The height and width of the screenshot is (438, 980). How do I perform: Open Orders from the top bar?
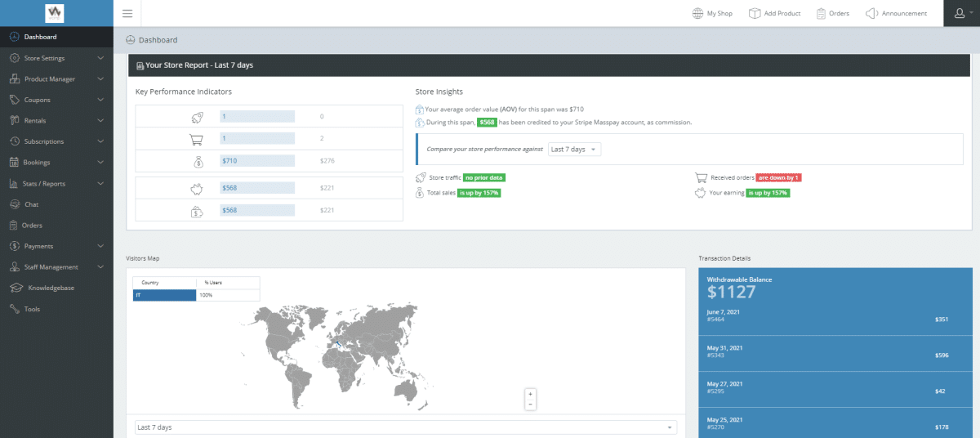click(x=833, y=13)
